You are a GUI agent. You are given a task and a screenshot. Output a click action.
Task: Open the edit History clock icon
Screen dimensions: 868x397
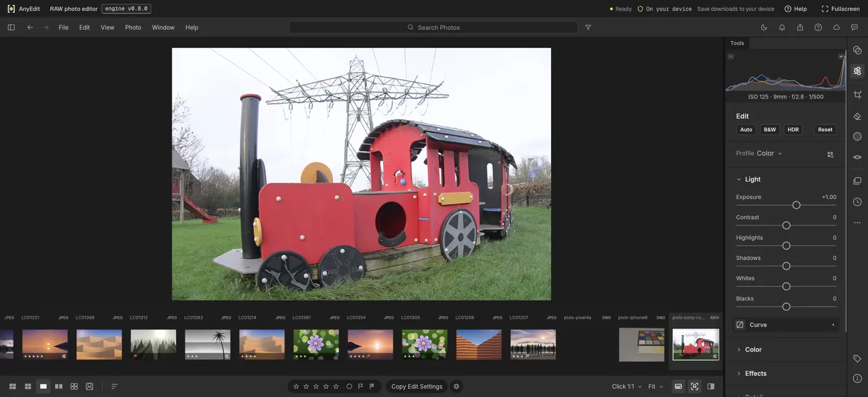tap(857, 202)
